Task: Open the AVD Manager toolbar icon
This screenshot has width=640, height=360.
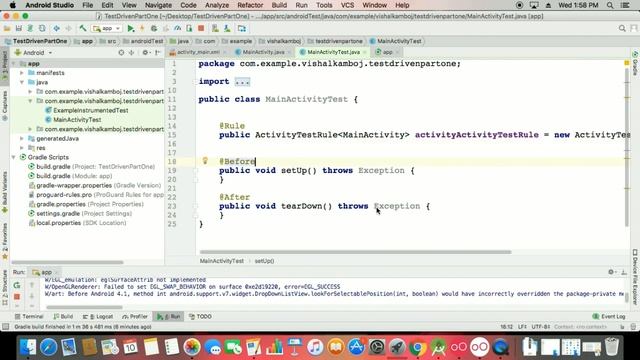Action: 215,29
